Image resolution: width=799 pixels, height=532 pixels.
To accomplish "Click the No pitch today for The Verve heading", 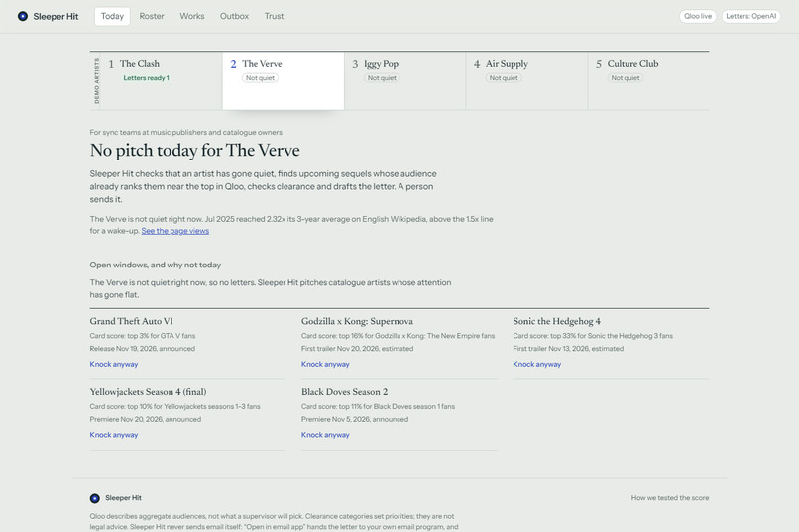I will 194,151.
